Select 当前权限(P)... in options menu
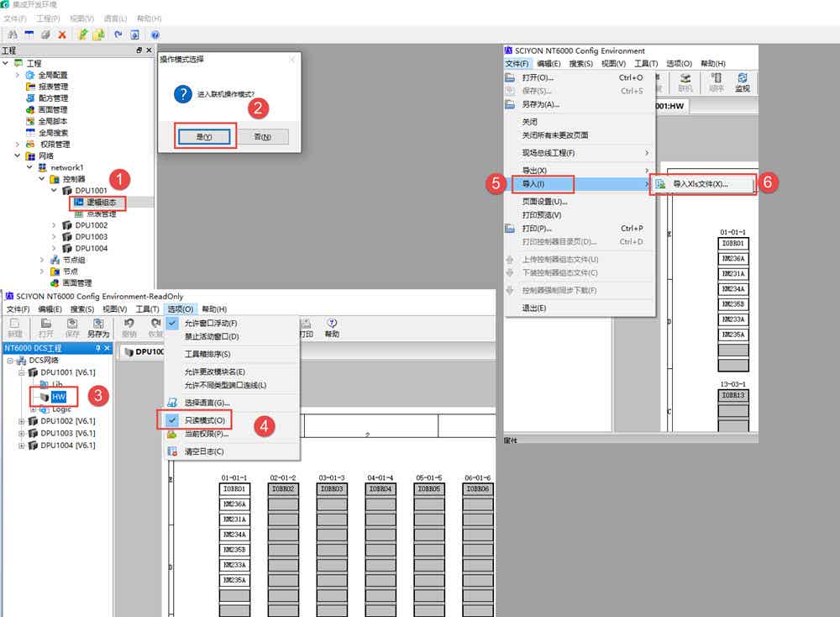 coord(207,434)
